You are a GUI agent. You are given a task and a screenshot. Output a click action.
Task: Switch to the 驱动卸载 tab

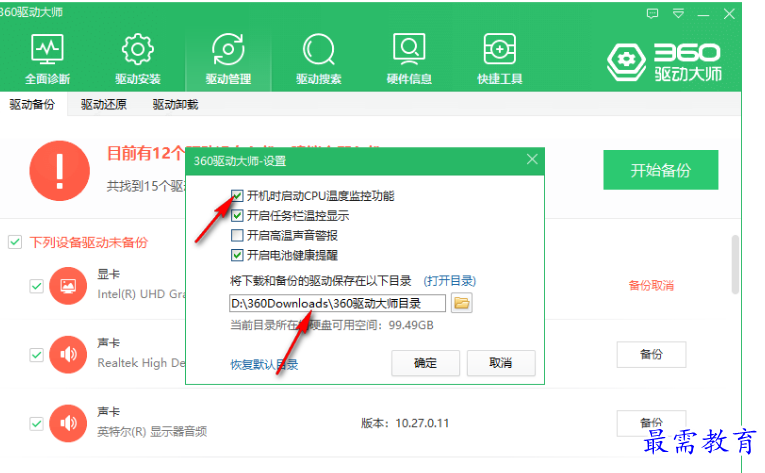tap(175, 104)
